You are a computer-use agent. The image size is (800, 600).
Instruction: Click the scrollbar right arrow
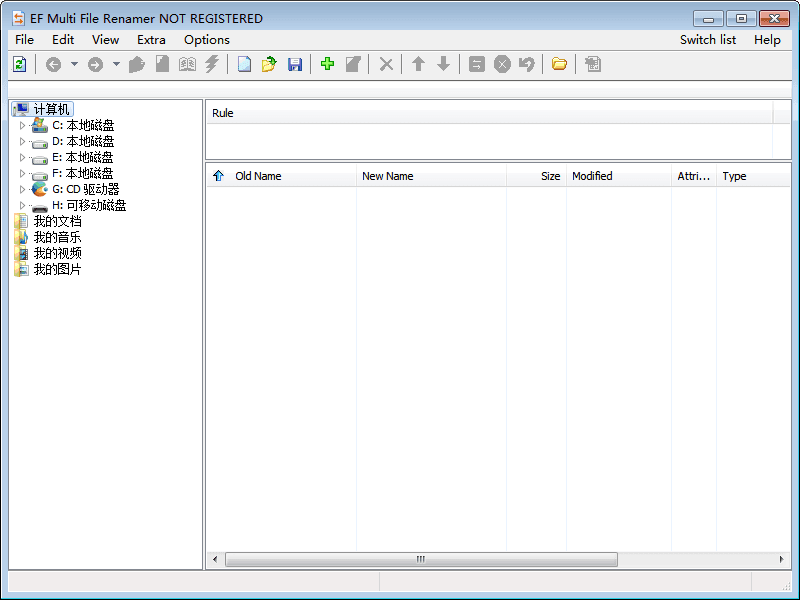pos(782,559)
